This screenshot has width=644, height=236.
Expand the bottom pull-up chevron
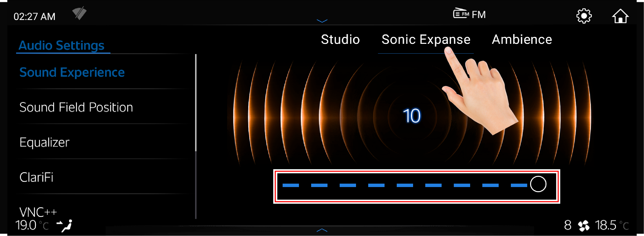click(x=322, y=230)
